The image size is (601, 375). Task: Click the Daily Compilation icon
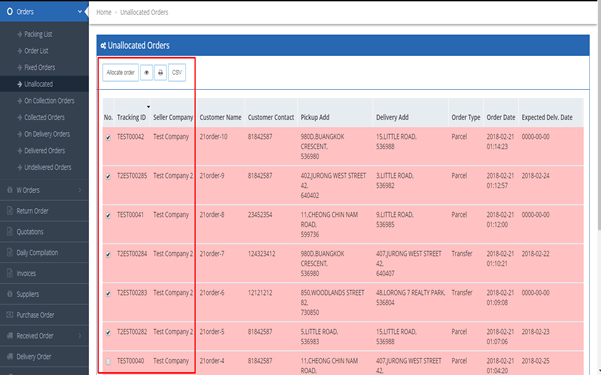click(10, 252)
